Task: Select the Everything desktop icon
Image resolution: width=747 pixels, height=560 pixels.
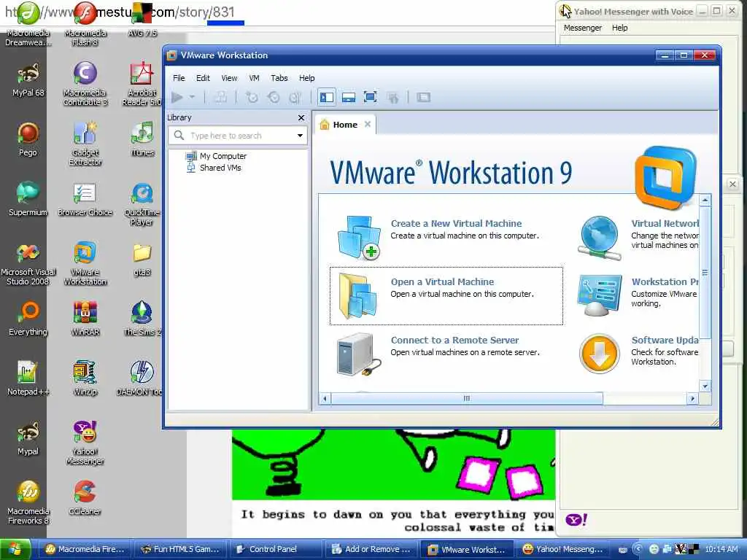Action: point(28,318)
